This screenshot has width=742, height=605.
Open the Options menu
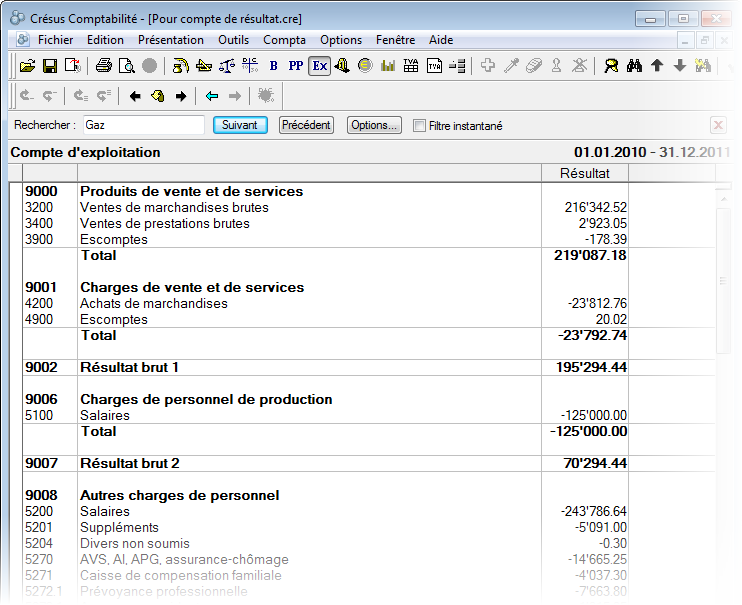click(341, 40)
